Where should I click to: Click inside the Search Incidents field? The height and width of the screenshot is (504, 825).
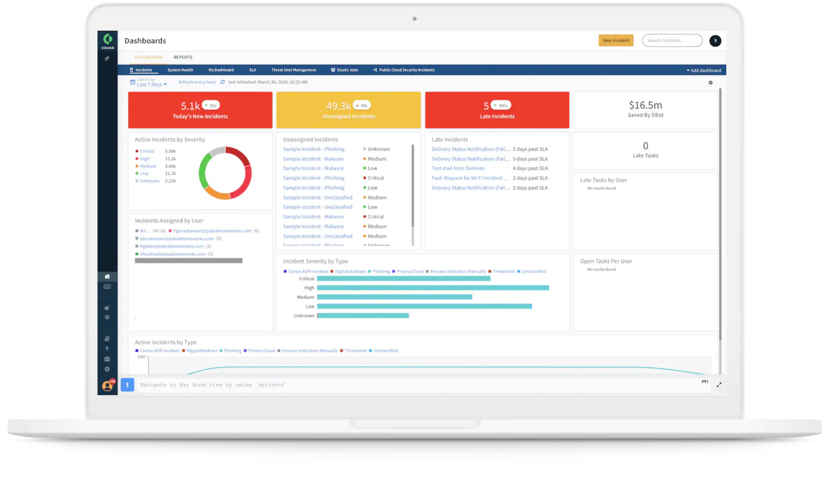(672, 40)
